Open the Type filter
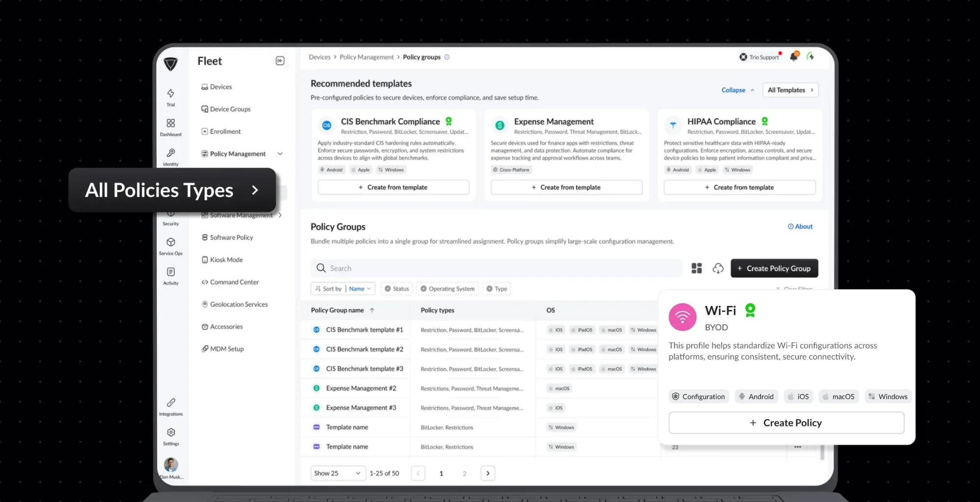Image resolution: width=980 pixels, height=502 pixels. [496, 289]
